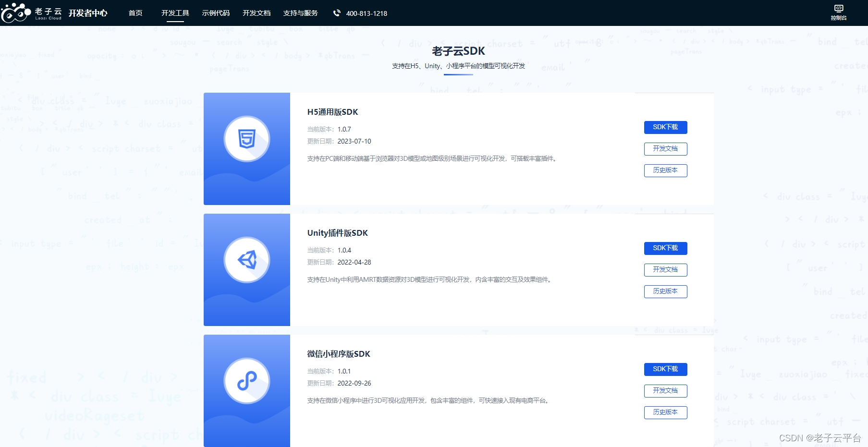Click the H5通用版SDK title
This screenshot has width=868, height=447.
pyautogui.click(x=332, y=112)
